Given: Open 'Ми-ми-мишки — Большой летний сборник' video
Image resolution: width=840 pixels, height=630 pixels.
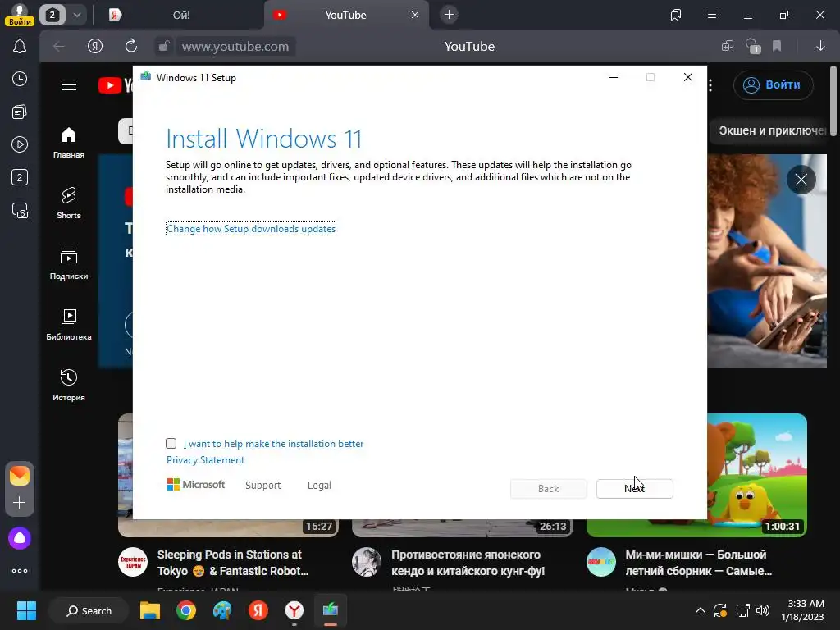Looking at the screenshot, I should pos(699,563).
